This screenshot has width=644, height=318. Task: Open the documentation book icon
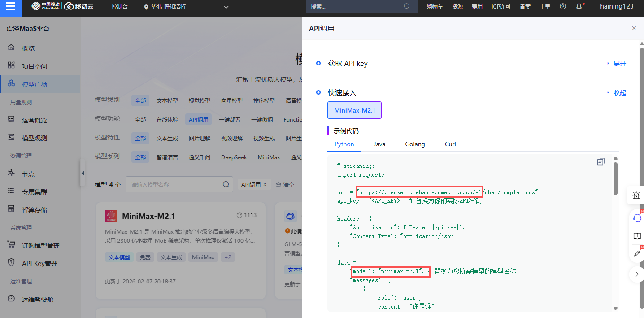637,236
